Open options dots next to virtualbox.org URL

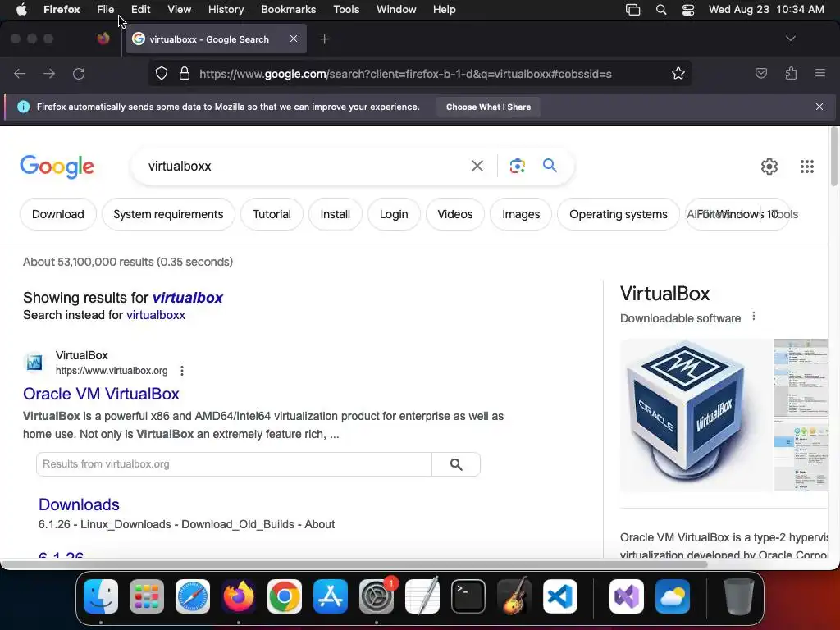(x=182, y=371)
